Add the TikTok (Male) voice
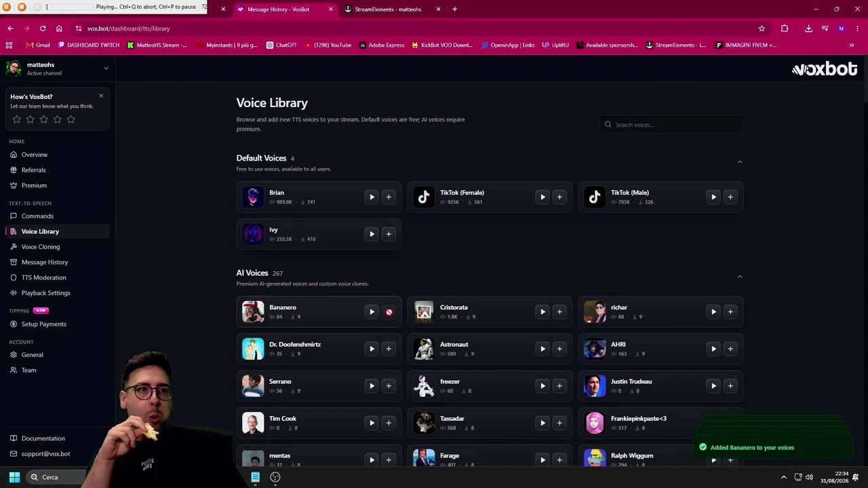Screen dimensions: 868x488 730,197
